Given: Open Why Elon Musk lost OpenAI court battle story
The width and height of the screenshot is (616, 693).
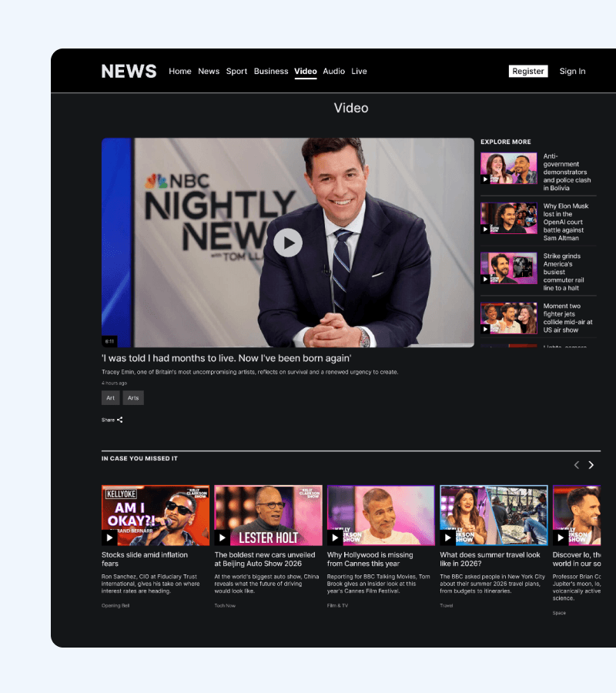Looking at the screenshot, I should coord(566,222).
